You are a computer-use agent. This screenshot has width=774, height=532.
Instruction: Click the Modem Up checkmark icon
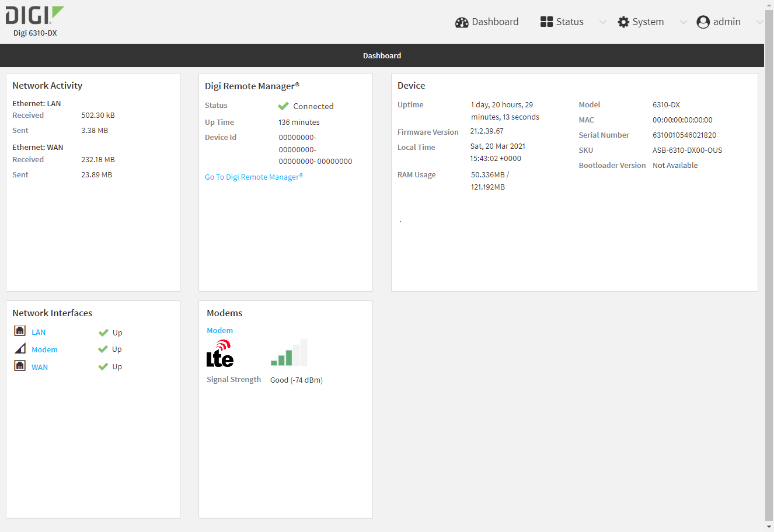[x=103, y=349]
